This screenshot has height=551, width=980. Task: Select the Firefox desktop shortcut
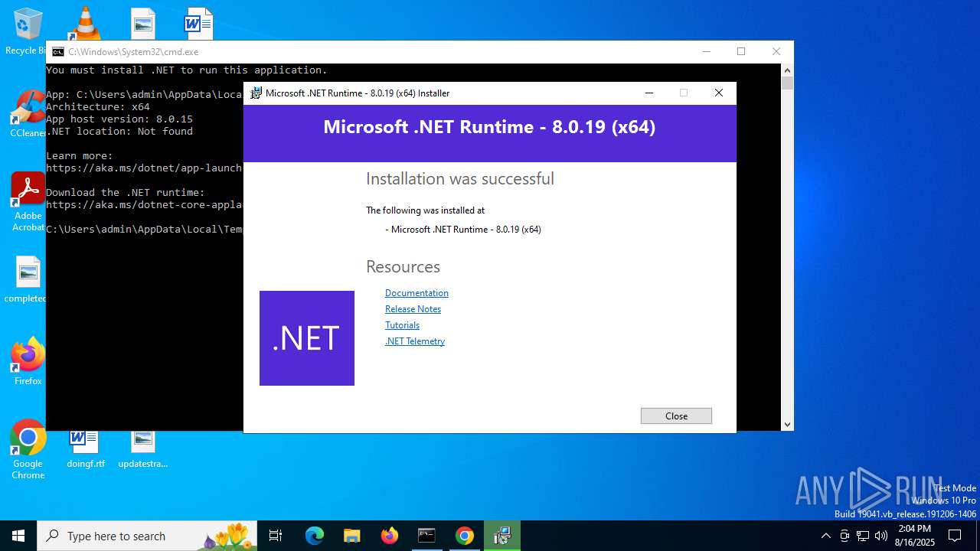(28, 361)
